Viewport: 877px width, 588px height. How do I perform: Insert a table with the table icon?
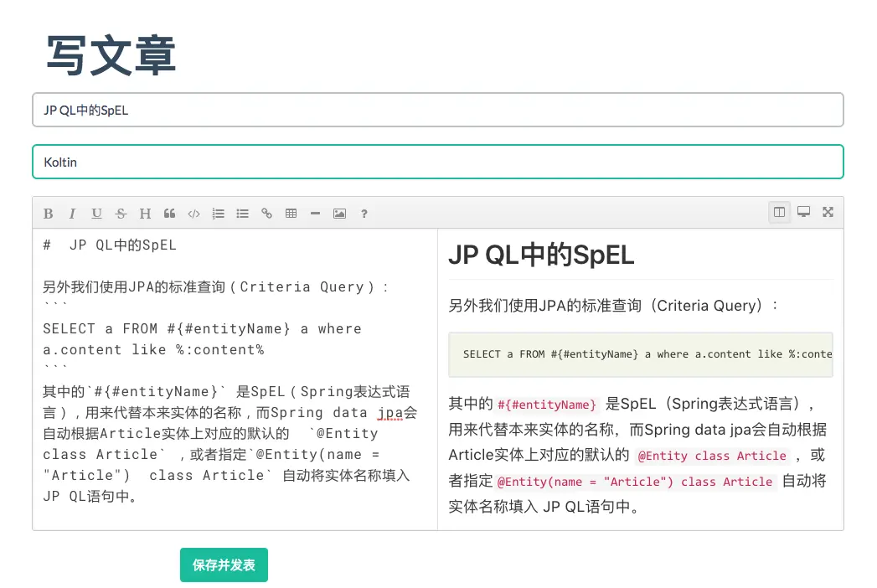point(291,213)
